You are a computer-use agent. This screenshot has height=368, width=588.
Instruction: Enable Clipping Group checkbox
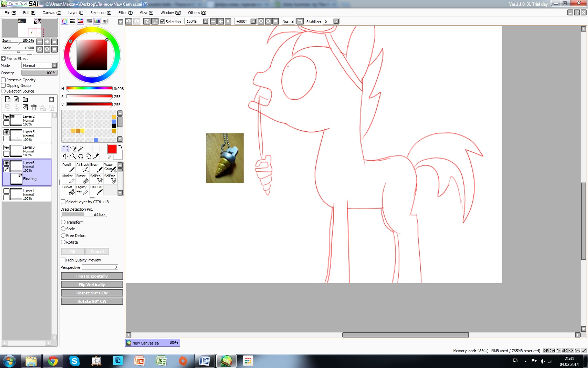pos(3,86)
